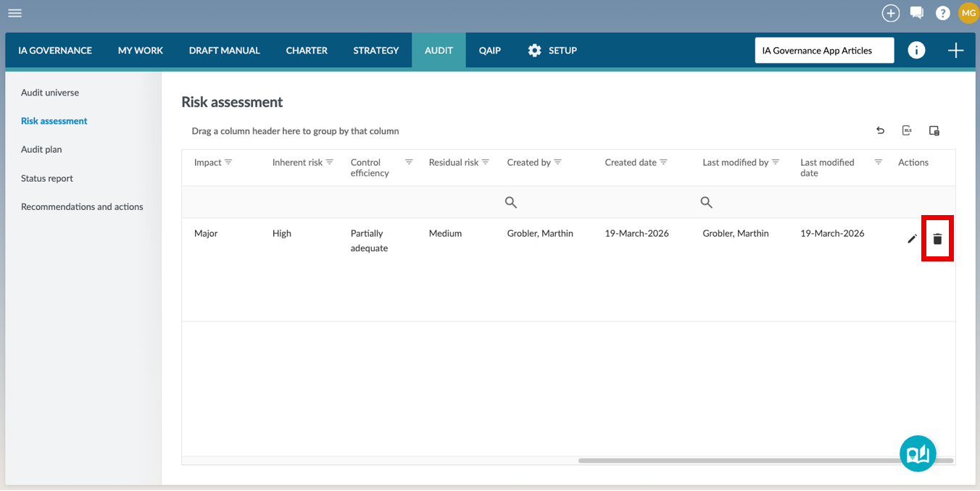This screenshot has height=491, width=980.
Task: Click the Inherent risk column header
Action: point(297,162)
